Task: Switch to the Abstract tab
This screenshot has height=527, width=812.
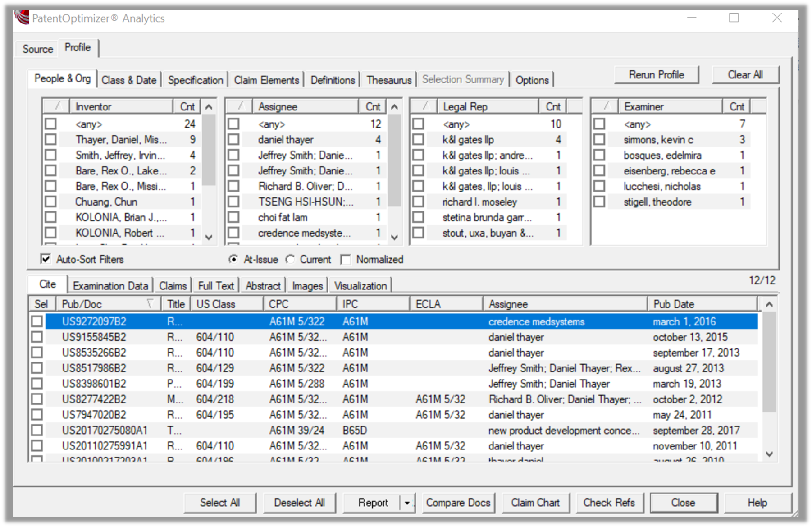Action: (263, 286)
